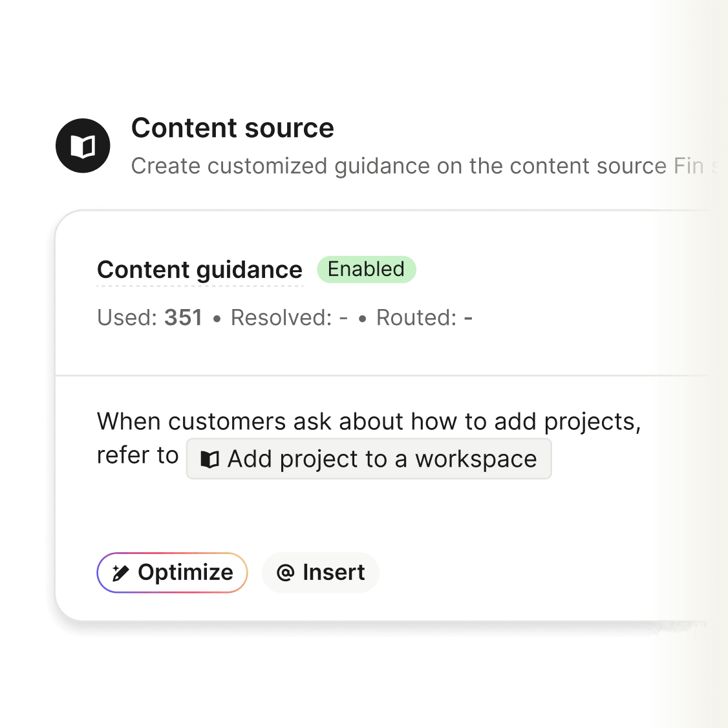
Task: Select the Content source heading
Action: (x=232, y=128)
